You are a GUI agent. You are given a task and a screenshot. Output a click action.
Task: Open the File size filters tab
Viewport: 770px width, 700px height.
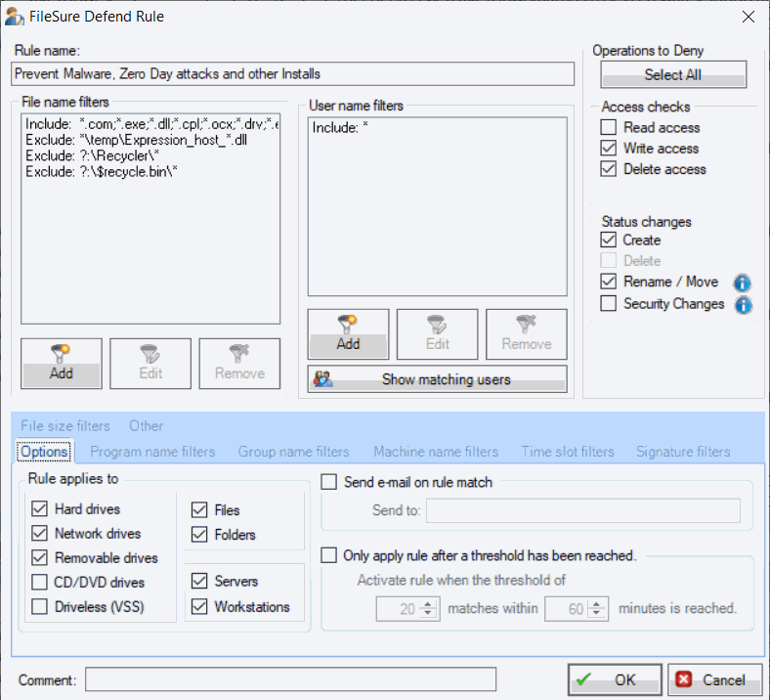[x=65, y=426]
